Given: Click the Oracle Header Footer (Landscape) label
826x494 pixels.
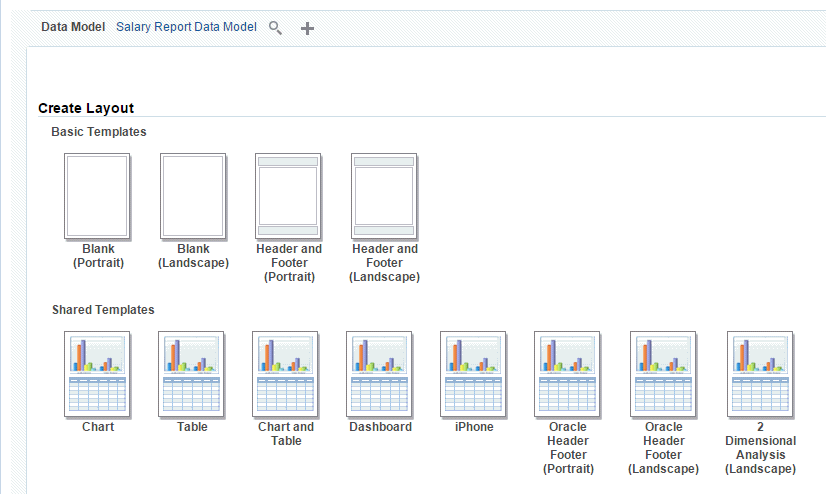Looking at the screenshot, I should (x=664, y=448).
